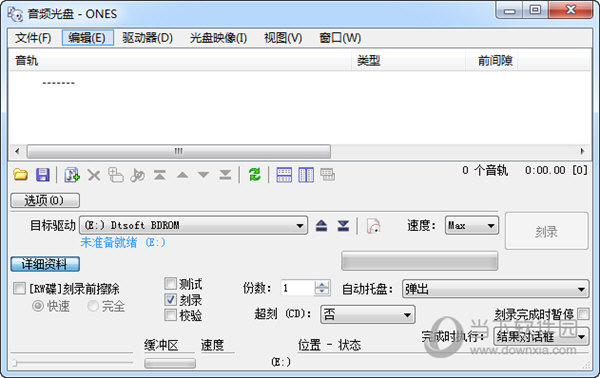Move track to top with barred up arrow
The height and width of the screenshot is (378, 600).
tap(160, 175)
